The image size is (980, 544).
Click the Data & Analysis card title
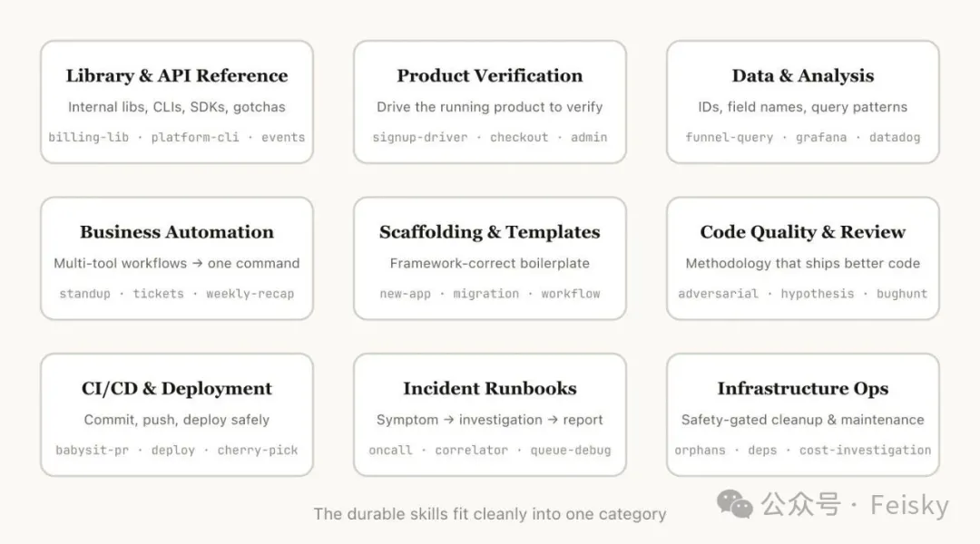[x=803, y=76]
